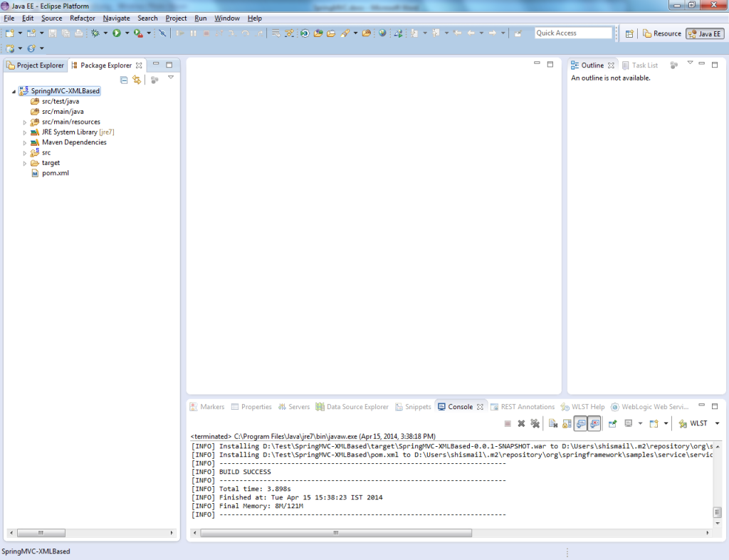Viewport: 729px width, 560px height.
Task: Toggle Link with Editor in Package Explorer
Action: [x=137, y=80]
